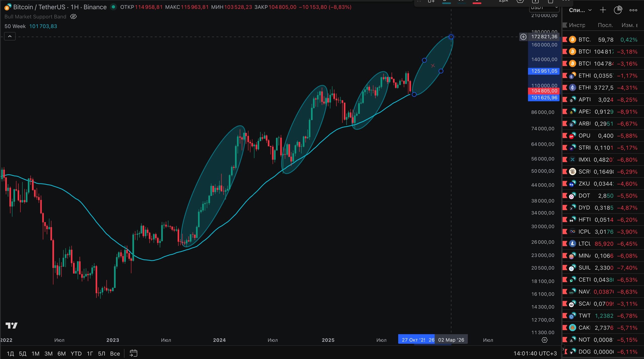
Task: Click the 14:01:40 UTC+3 timezone button
Action: [535, 353]
